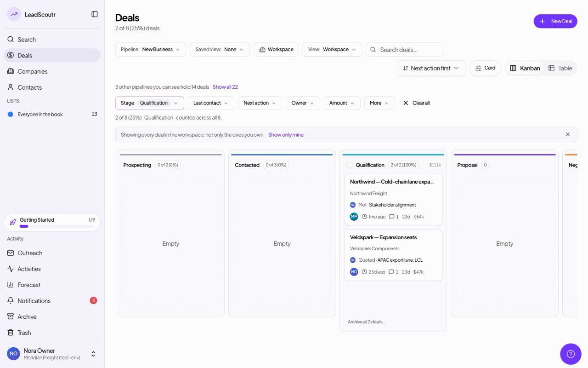Click 2 of 2 (100%) Qualification badge
This screenshot has height=368, width=588.
pyautogui.click(x=404, y=165)
